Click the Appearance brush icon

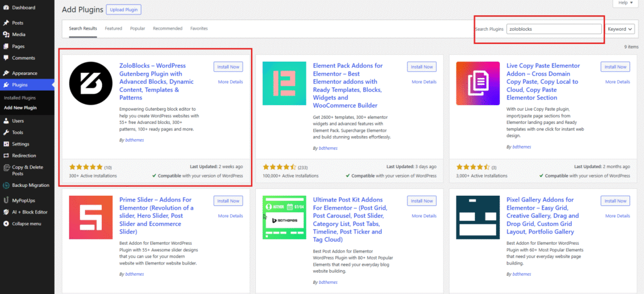coord(6,73)
